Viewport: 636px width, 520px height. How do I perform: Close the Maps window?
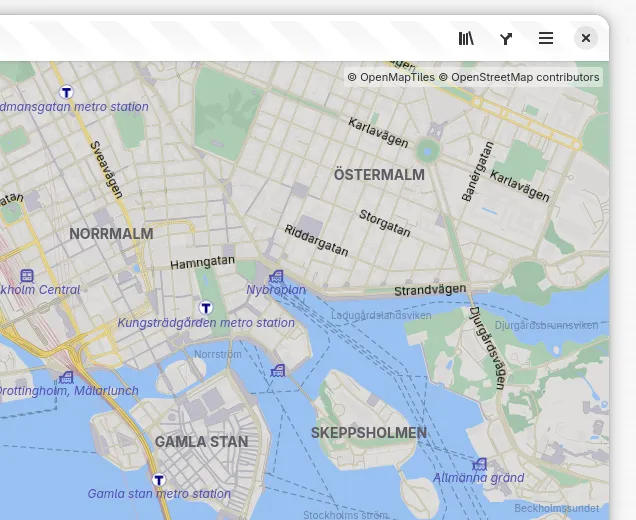pos(586,38)
